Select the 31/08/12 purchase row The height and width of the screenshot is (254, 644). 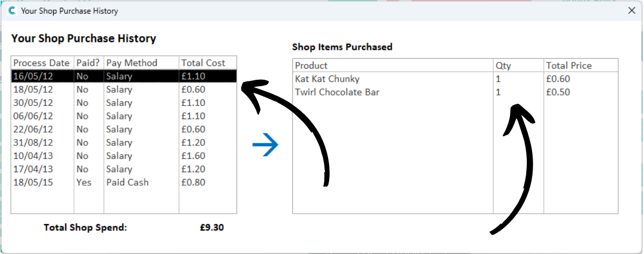pyautogui.click(x=124, y=143)
